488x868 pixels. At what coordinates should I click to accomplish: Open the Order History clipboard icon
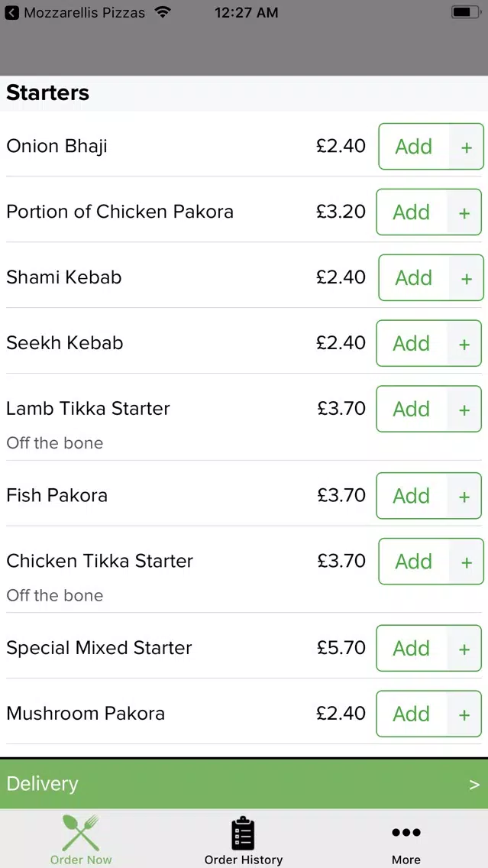(243, 833)
